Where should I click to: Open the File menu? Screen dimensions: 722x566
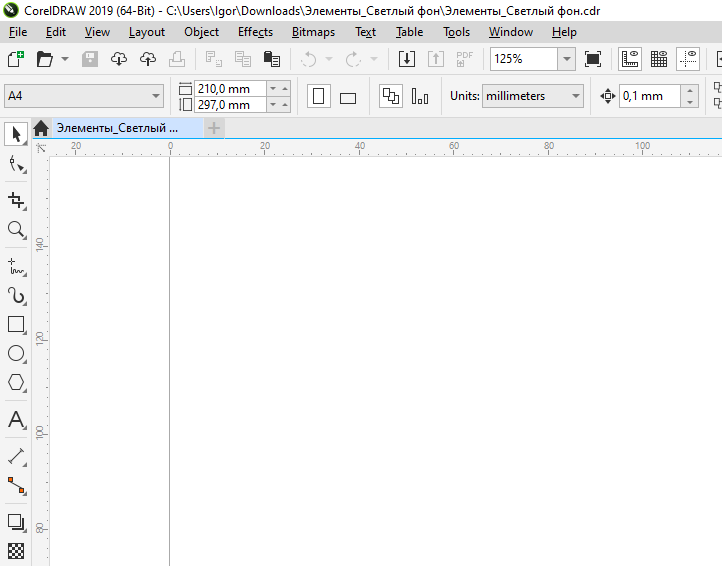[x=18, y=32]
